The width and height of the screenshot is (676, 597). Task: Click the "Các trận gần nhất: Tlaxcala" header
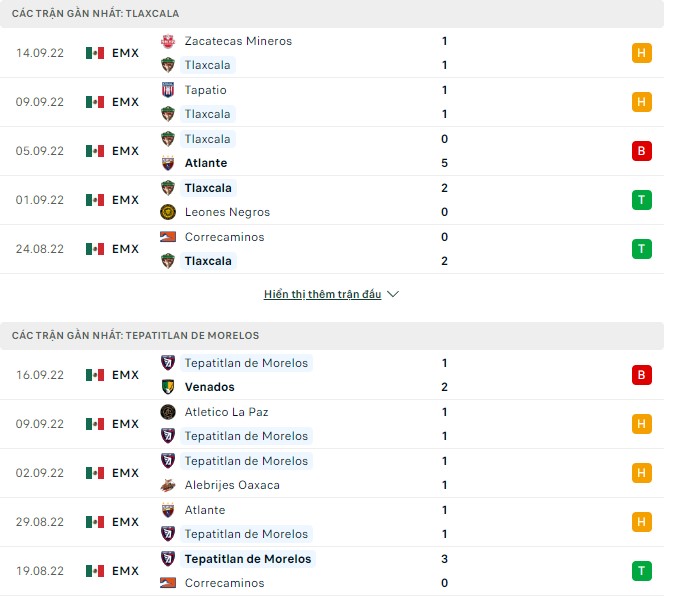[x=103, y=13]
